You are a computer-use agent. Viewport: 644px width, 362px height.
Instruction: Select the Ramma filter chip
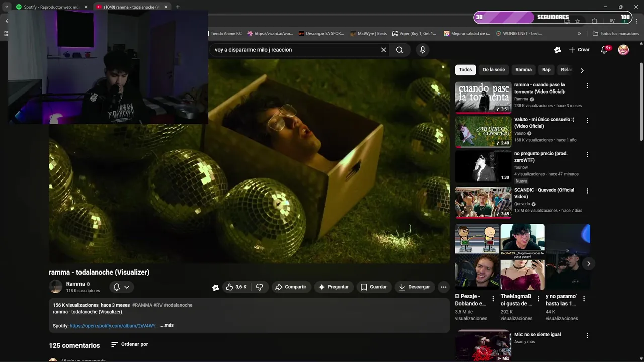pyautogui.click(x=523, y=70)
